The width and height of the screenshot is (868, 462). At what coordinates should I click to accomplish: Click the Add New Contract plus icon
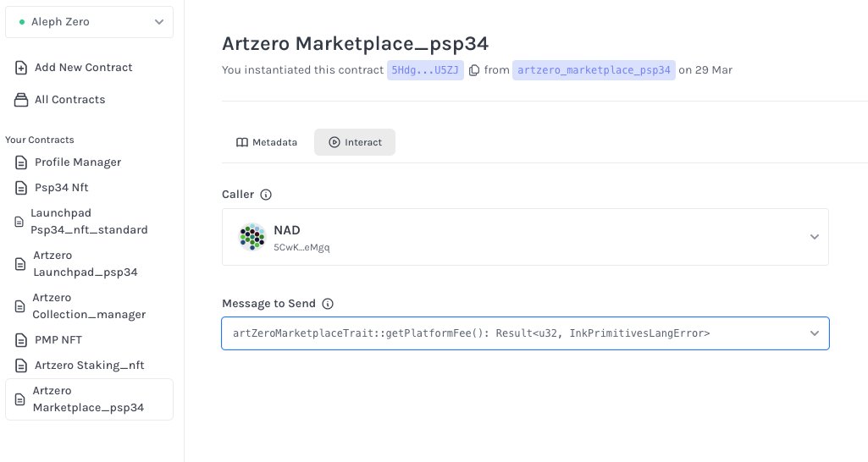coord(20,68)
